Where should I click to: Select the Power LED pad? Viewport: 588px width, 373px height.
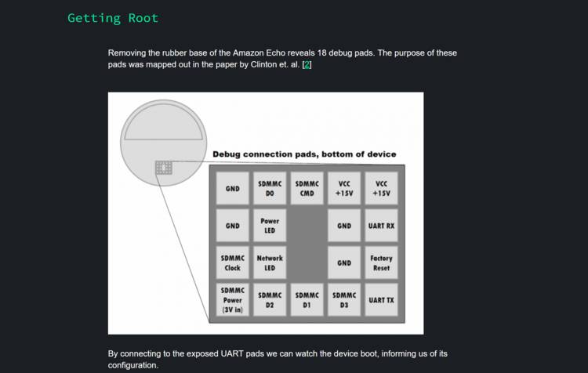click(x=270, y=226)
